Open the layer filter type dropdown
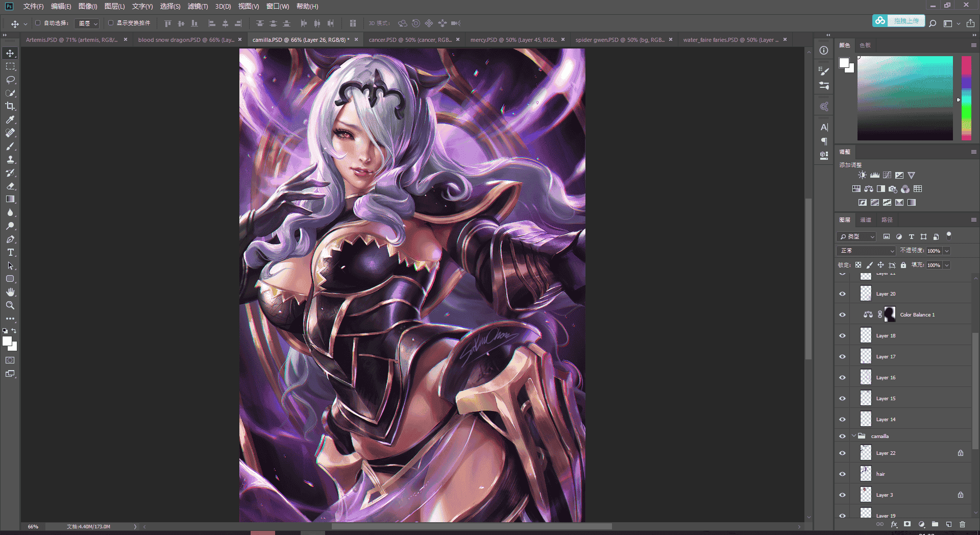 856,236
